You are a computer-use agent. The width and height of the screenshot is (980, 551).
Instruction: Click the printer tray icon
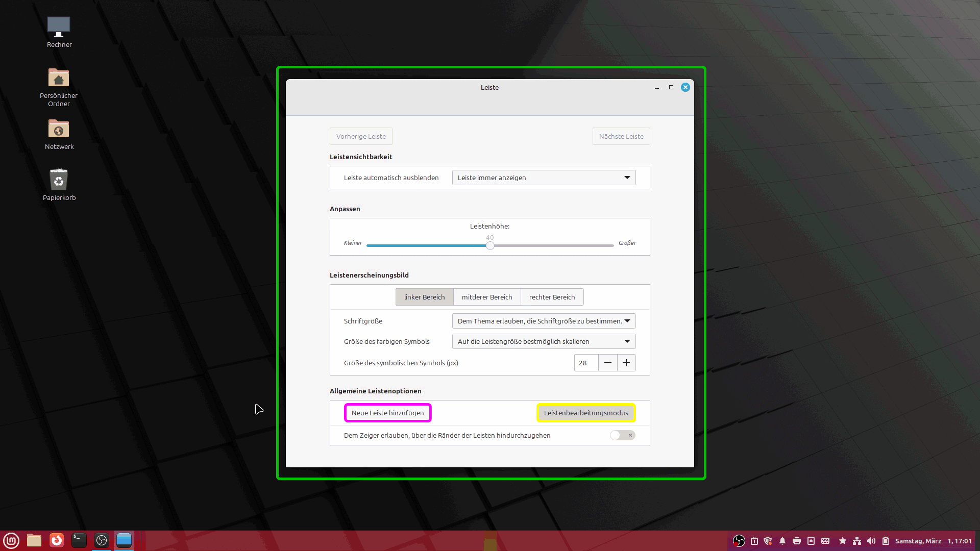(797, 541)
